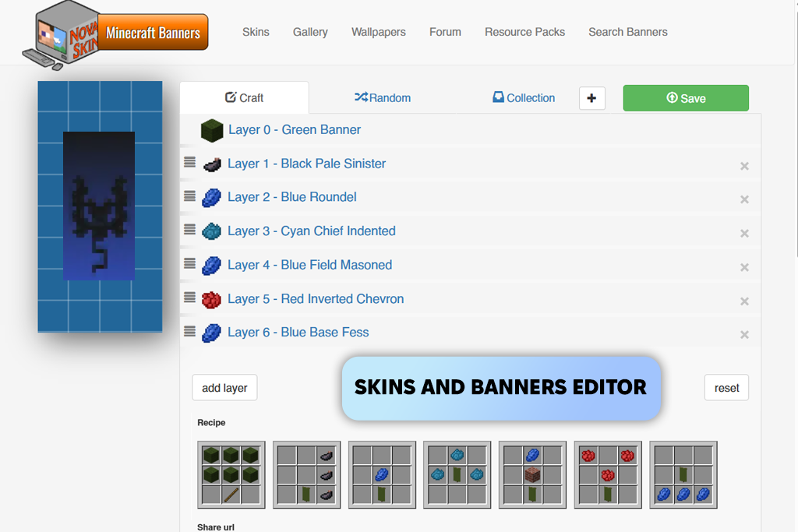This screenshot has height=532, width=798.
Task: Open the Forum link
Action: [445, 32]
